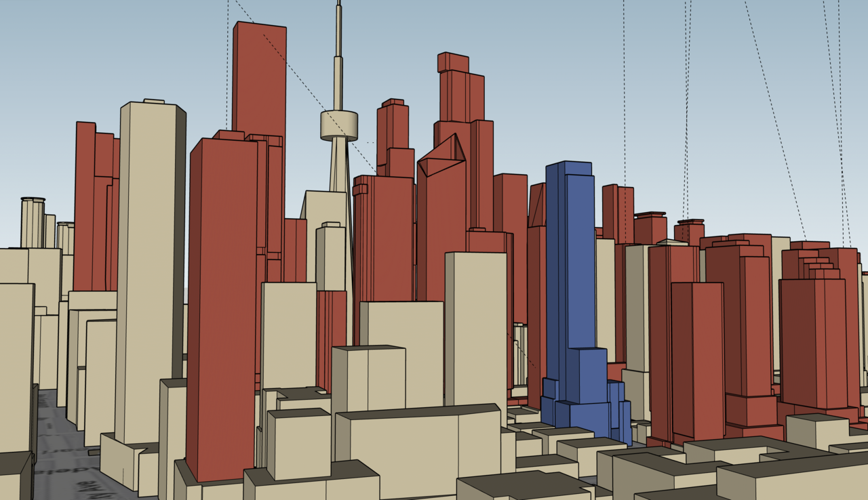Viewport: 868px width, 500px height.
Task: Select the large red foreground tower on left
Action: point(222,305)
